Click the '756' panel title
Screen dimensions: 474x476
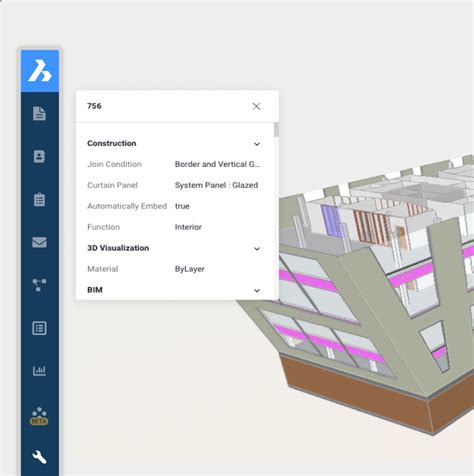pyautogui.click(x=94, y=106)
